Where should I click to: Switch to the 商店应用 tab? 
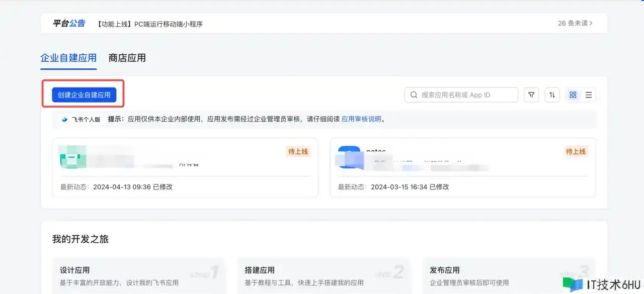click(x=127, y=58)
